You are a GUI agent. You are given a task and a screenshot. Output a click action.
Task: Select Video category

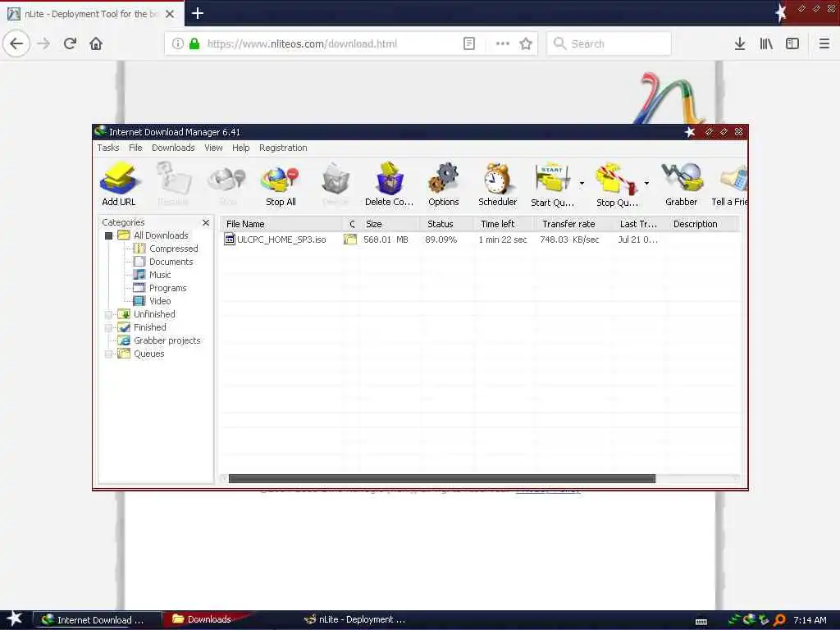160,301
